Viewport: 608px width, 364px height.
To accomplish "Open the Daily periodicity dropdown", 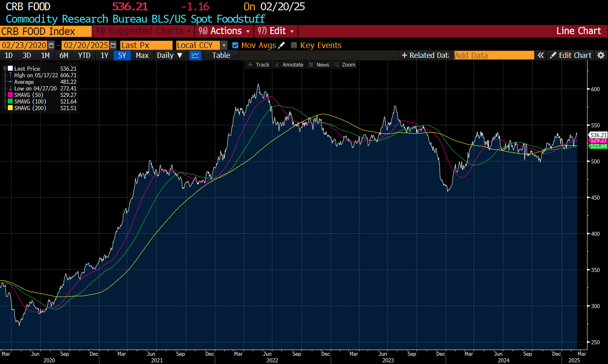I will point(169,55).
